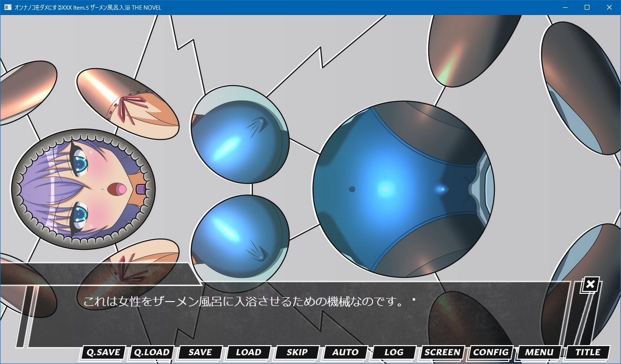This screenshot has height=364, width=621.
Task: Open the LOAD menu
Action: click(x=248, y=352)
